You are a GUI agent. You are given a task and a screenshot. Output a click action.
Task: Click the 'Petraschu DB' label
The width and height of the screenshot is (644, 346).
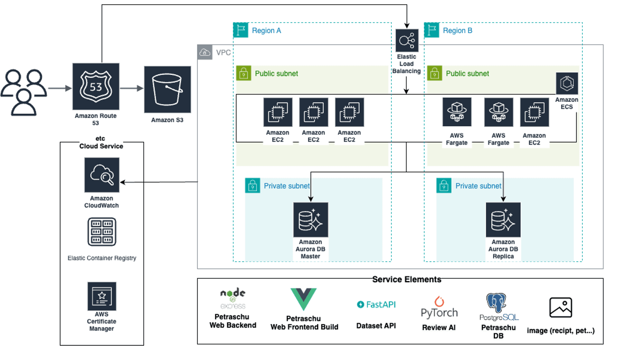tap(498, 331)
